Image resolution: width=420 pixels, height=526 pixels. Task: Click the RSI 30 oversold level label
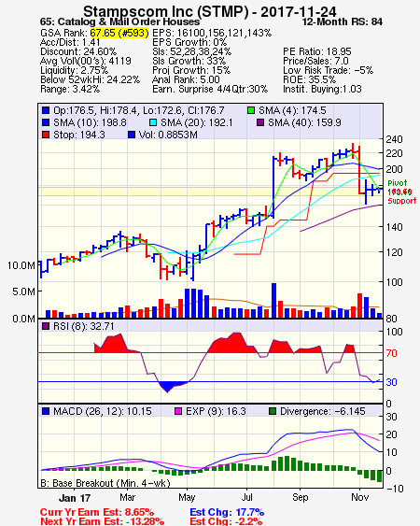coord(391,382)
